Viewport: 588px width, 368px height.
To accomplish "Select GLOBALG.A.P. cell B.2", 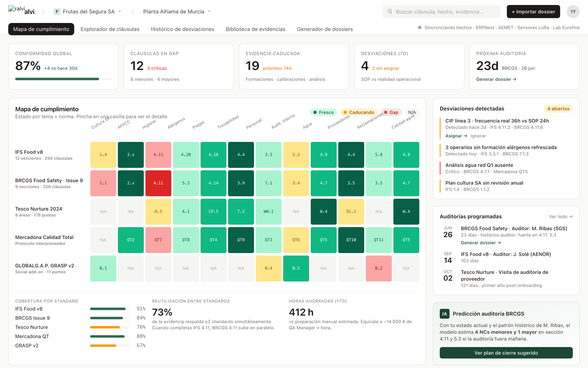I will click(379, 269).
